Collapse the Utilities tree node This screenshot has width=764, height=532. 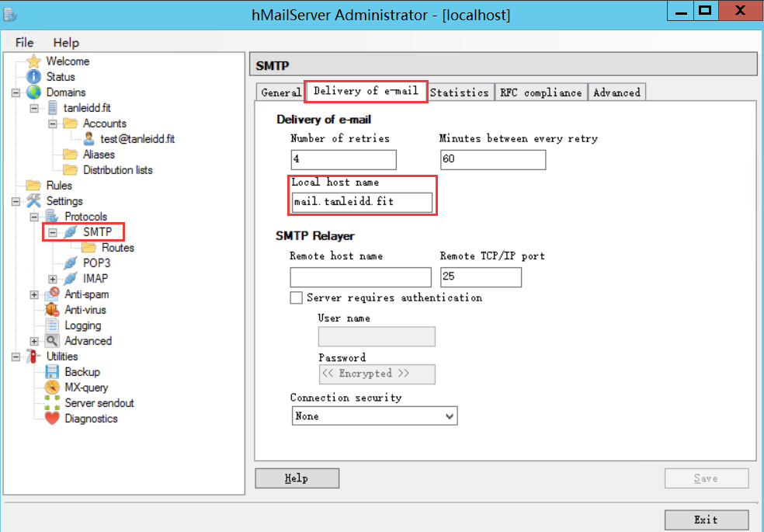pyautogui.click(x=16, y=357)
